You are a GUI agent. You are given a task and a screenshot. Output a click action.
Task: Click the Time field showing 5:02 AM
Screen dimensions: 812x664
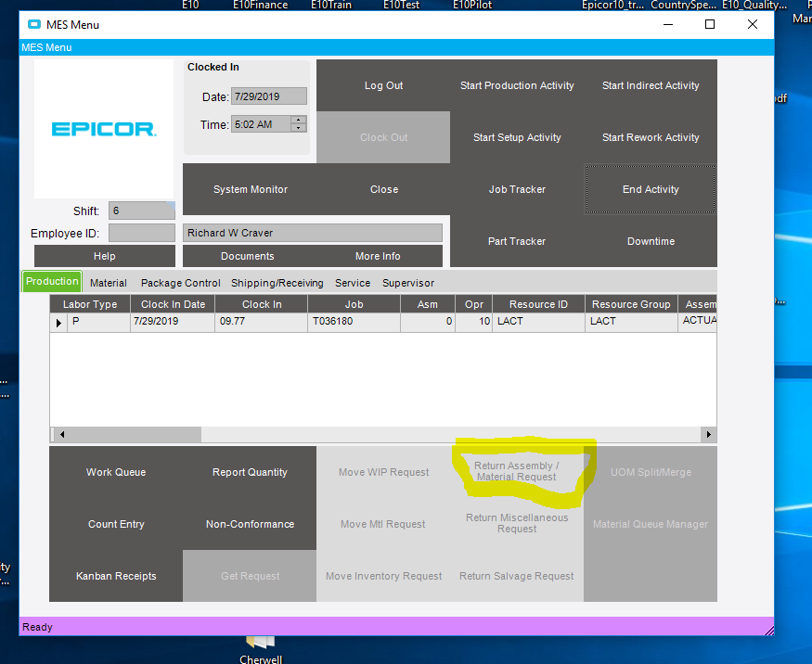pos(261,124)
